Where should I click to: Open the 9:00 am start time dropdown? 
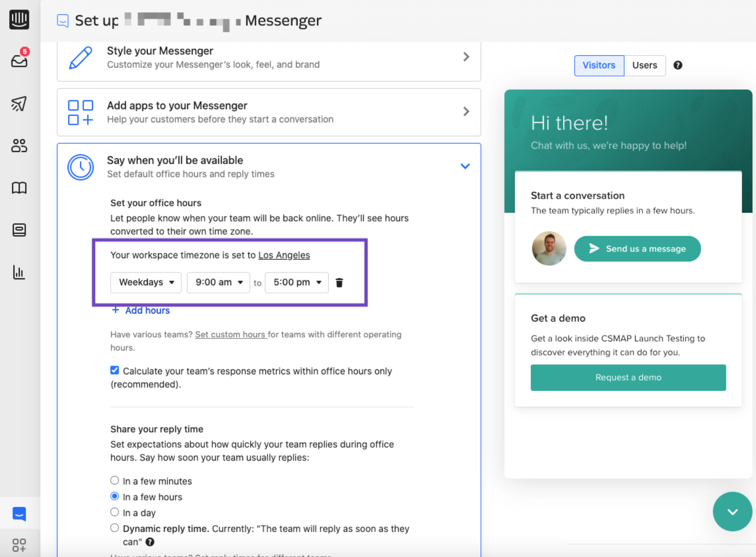tap(218, 282)
